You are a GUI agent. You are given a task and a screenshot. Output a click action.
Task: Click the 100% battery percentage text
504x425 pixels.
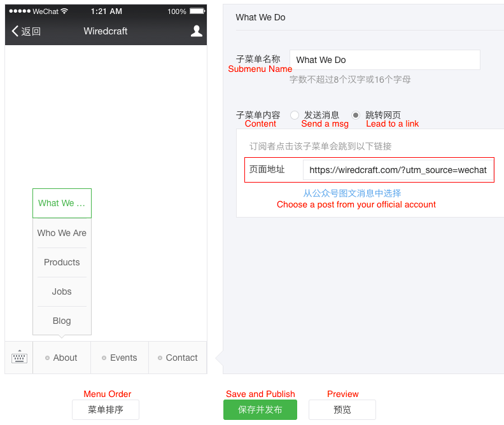pyautogui.click(x=177, y=11)
